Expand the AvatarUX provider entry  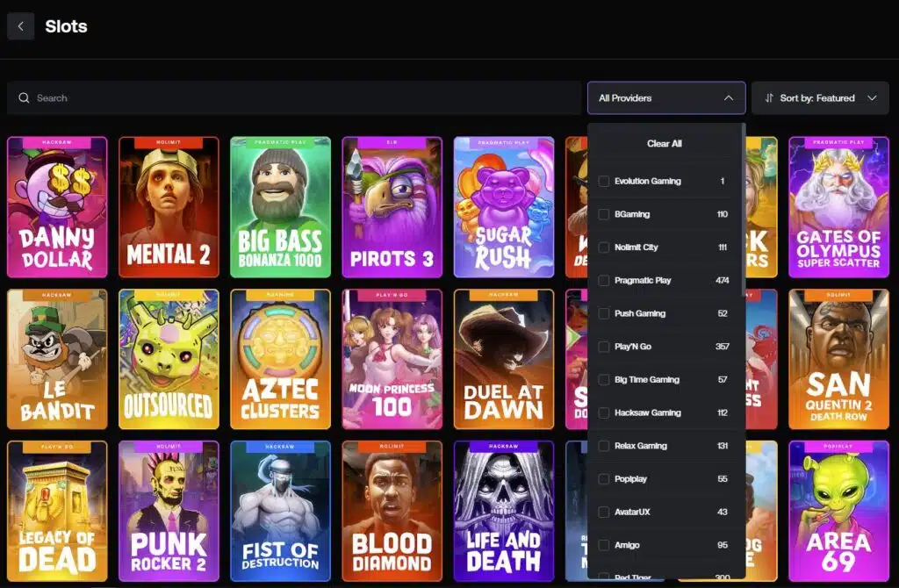pos(603,512)
